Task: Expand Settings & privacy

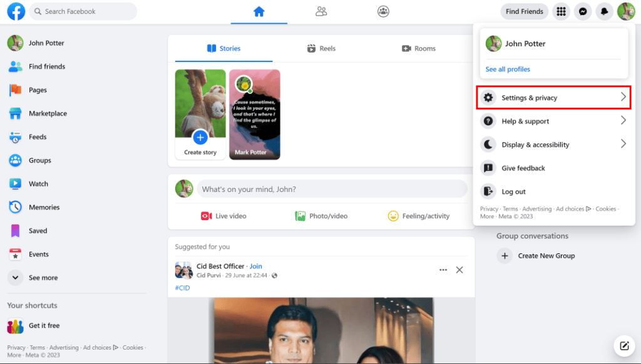Action: [x=553, y=97]
